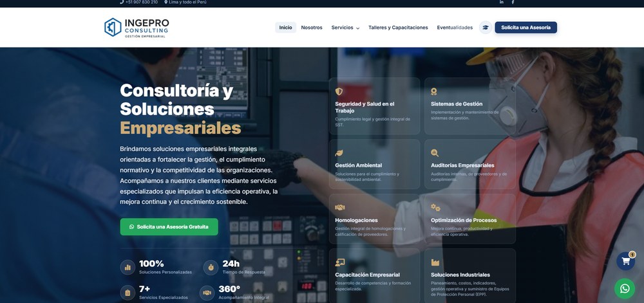Click the clipboard icon next to 7+
This screenshot has height=303, width=644.
(128, 293)
